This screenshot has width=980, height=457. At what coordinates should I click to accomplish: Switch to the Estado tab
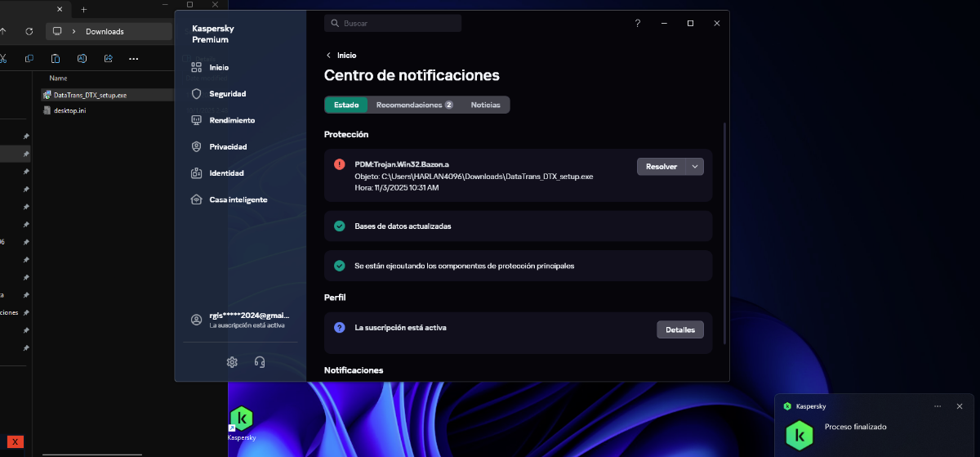point(346,105)
